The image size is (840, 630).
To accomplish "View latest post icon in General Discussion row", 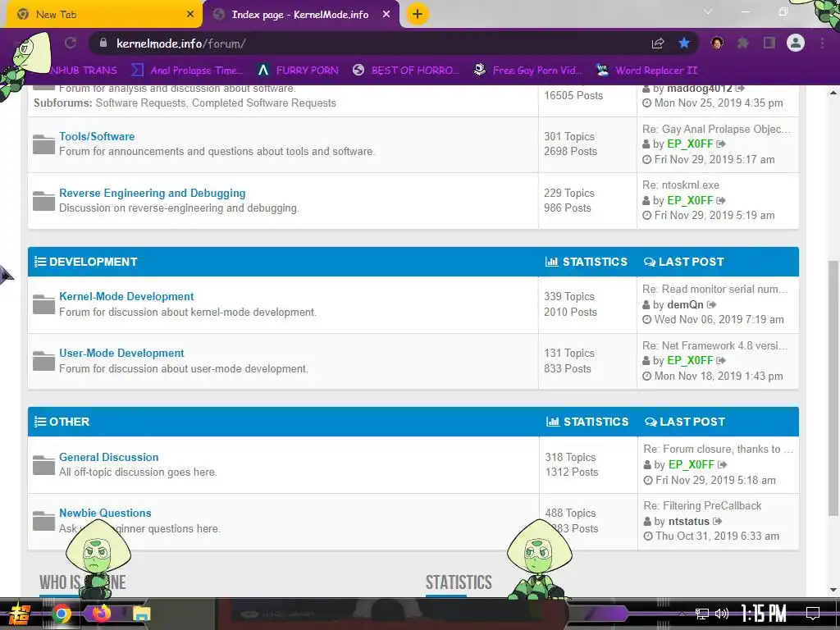I will pyautogui.click(x=723, y=464).
